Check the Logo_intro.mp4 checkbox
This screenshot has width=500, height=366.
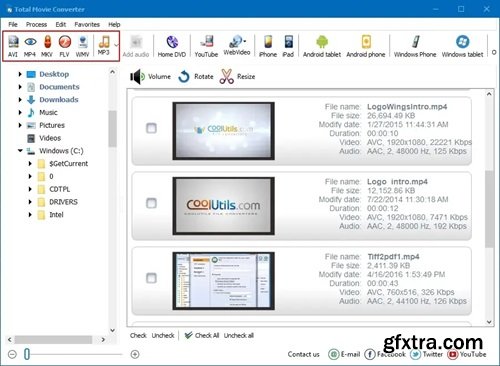151,203
